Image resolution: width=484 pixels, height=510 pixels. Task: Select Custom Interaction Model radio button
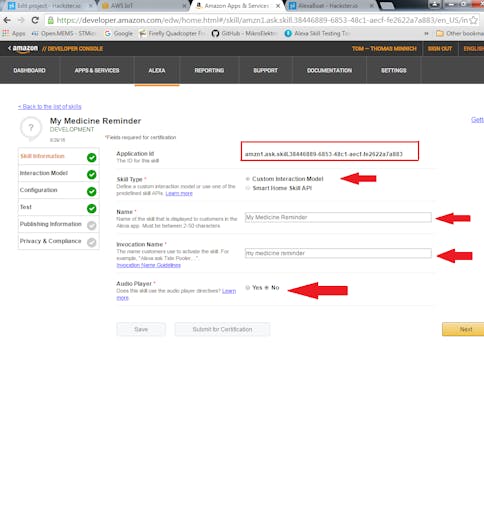click(x=248, y=179)
